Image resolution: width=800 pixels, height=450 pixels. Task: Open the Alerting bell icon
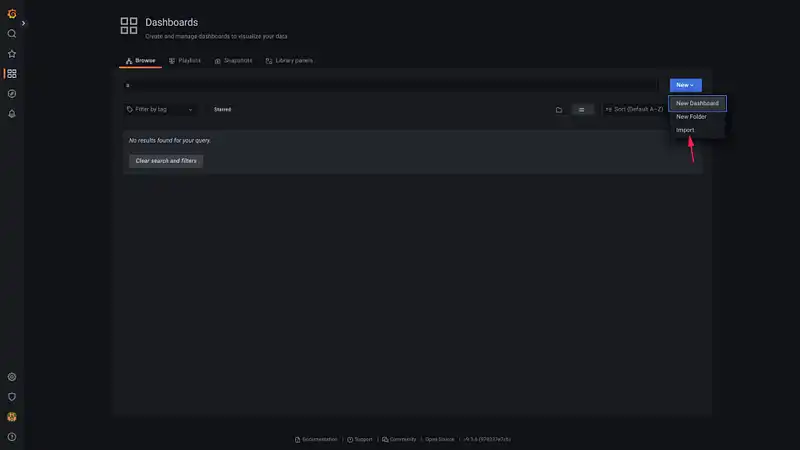point(12,114)
